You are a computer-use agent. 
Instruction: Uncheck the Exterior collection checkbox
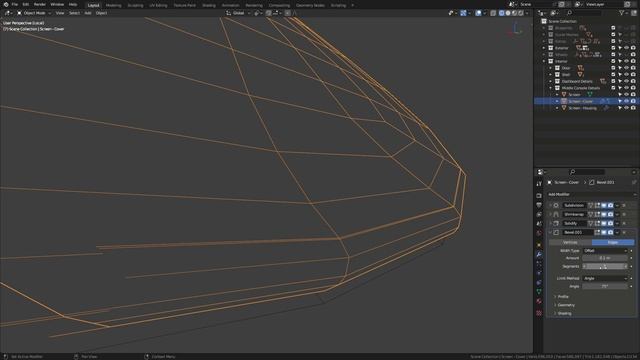point(613,48)
